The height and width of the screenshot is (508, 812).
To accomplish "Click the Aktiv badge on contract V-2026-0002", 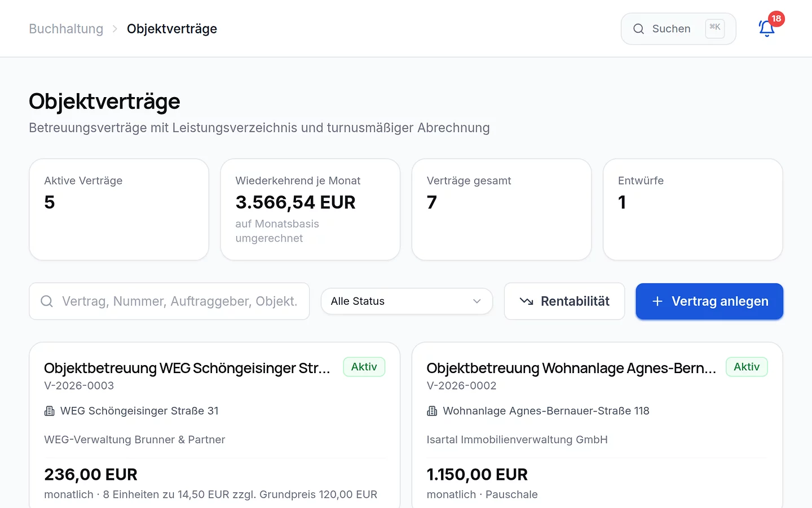I will point(747,367).
